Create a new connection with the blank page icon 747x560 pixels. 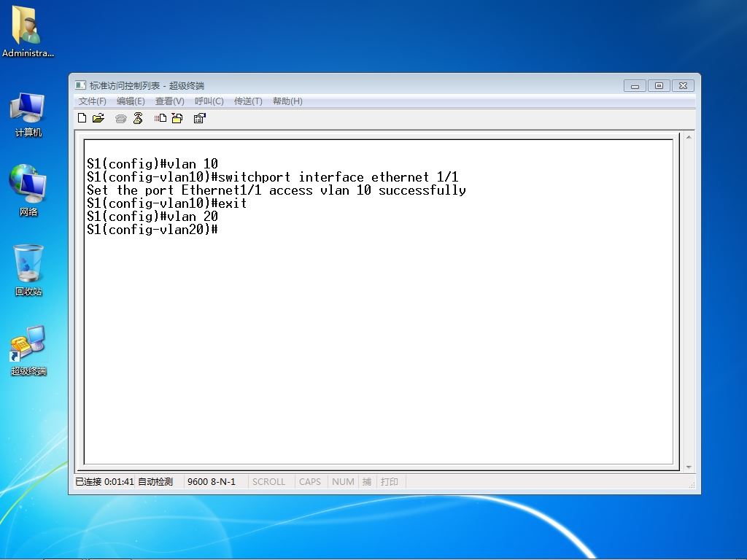tap(82, 118)
